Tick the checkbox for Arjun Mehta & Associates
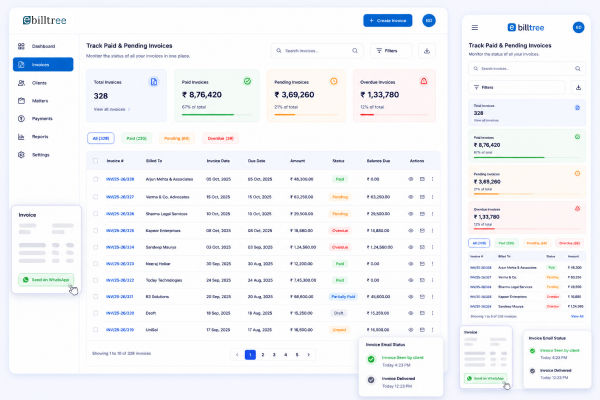 (x=95, y=179)
